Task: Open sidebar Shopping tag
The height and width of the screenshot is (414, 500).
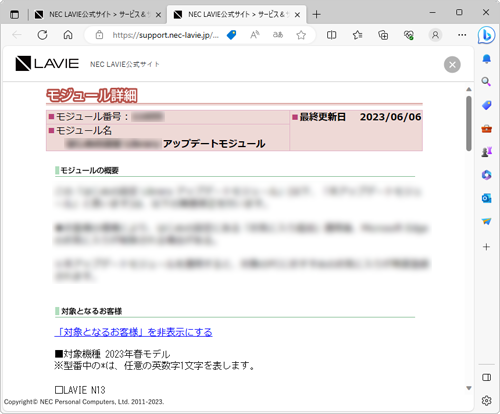Action: [486, 105]
